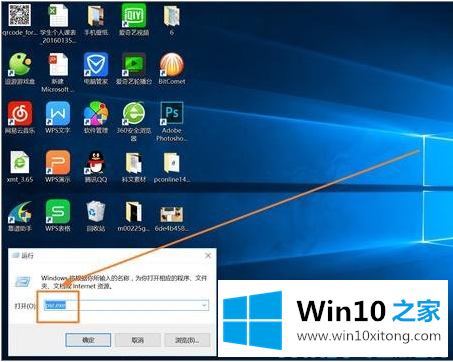Launch the WPS表格 Spreadsheets shortcut
This screenshot has width=453, height=362.
[58, 216]
